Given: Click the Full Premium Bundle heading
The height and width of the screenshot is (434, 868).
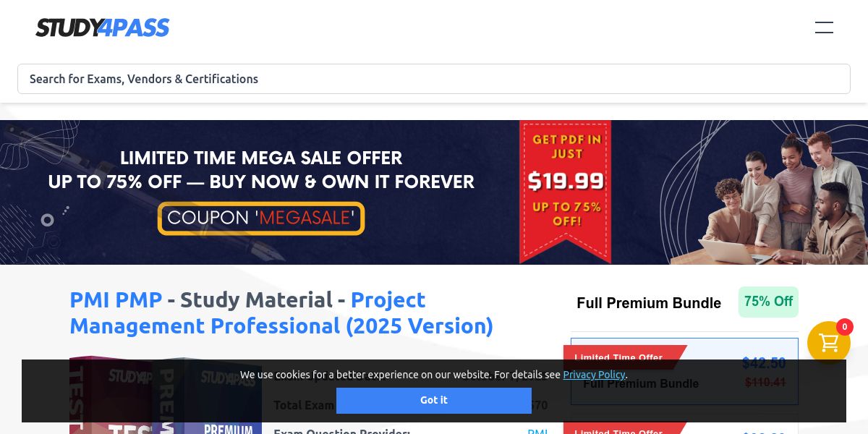Looking at the screenshot, I should point(649,303).
